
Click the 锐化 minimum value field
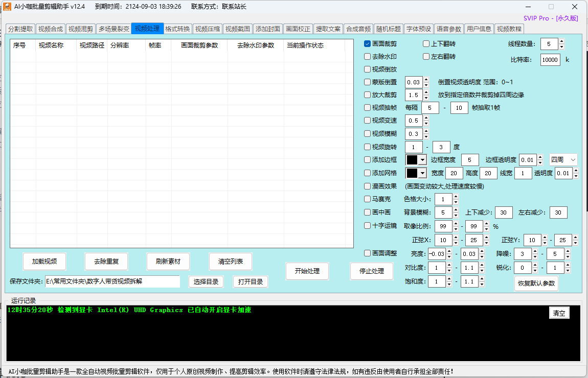pyautogui.click(x=523, y=268)
